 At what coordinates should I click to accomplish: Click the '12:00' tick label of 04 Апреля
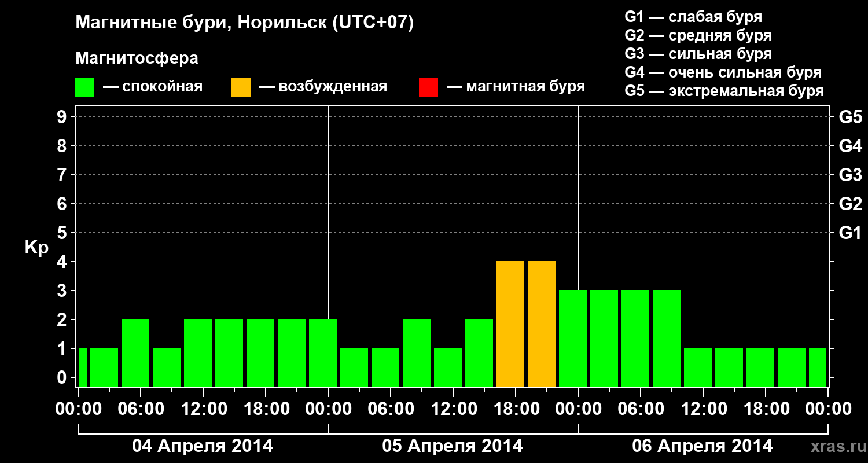(x=203, y=409)
